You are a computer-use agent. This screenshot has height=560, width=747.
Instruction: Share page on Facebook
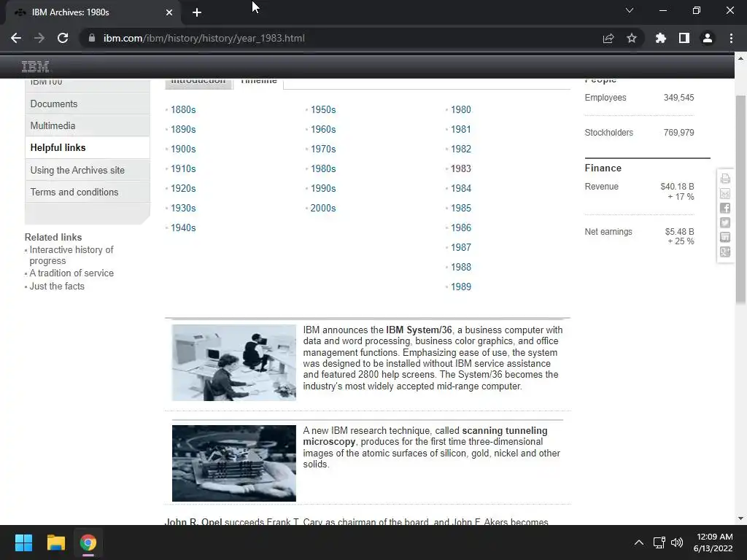point(725,208)
